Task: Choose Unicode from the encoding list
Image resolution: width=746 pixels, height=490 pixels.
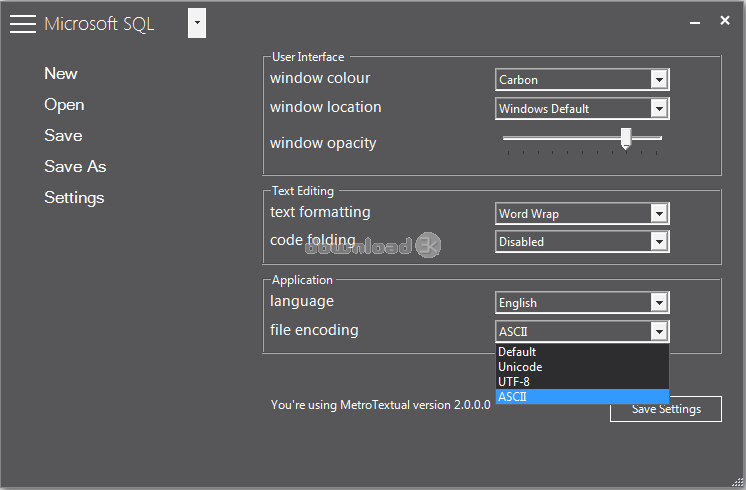Action: (x=582, y=367)
